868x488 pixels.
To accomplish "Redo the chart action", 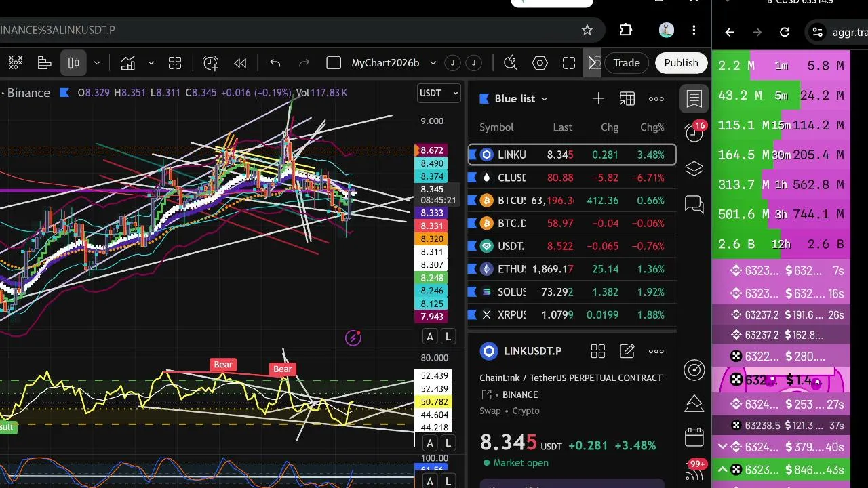I will (x=304, y=63).
